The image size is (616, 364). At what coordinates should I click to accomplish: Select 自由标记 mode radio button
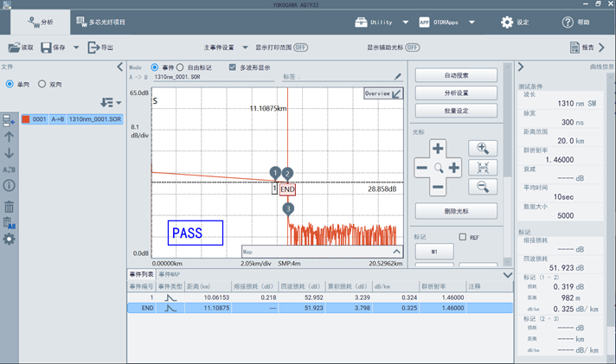181,67
